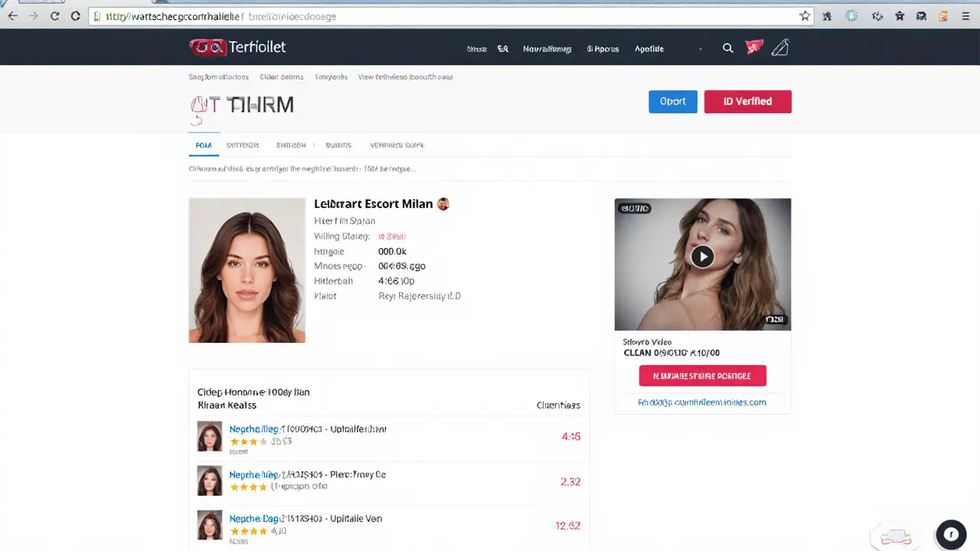Click the bookmark star in the address bar
The image size is (980, 551).
[x=805, y=15]
